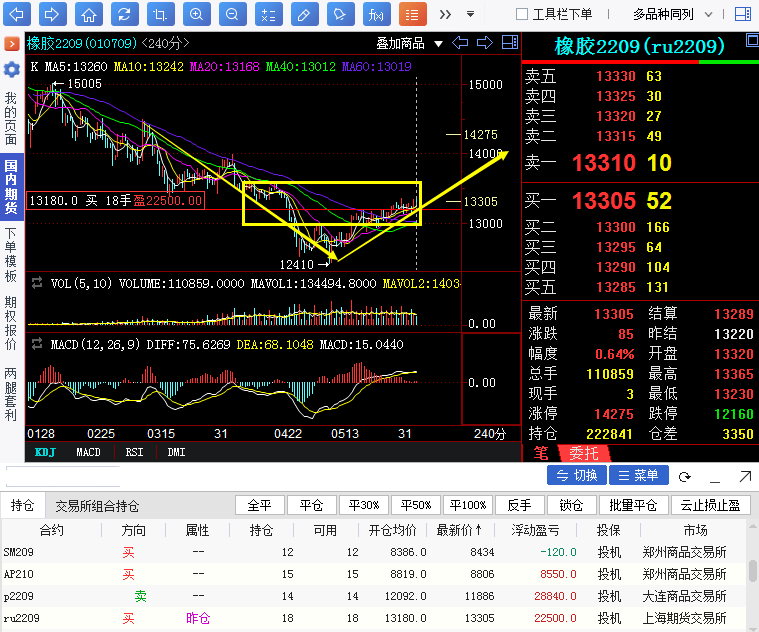This screenshot has width=759, height=632.
Task: Zoom in on the chart
Action: coord(197,14)
